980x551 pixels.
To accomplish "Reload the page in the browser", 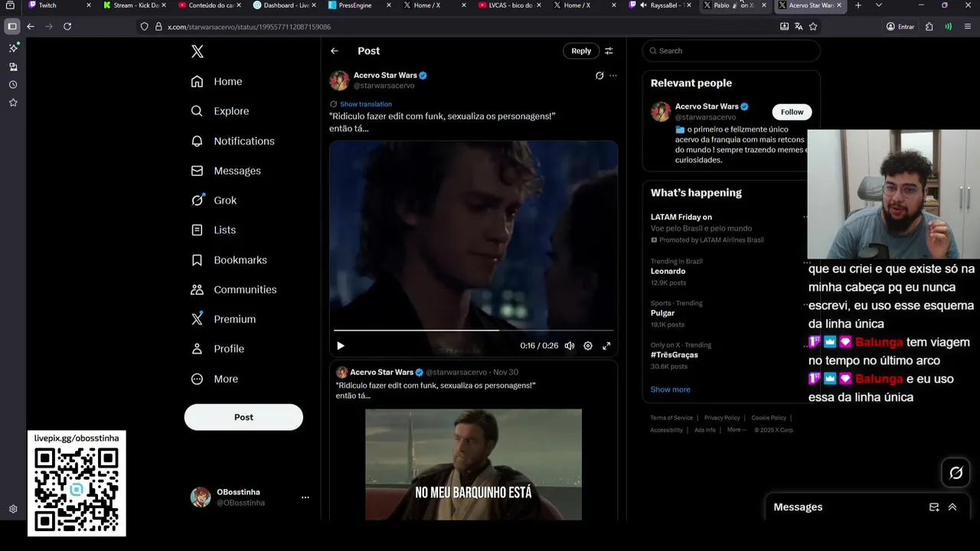I will click(67, 26).
